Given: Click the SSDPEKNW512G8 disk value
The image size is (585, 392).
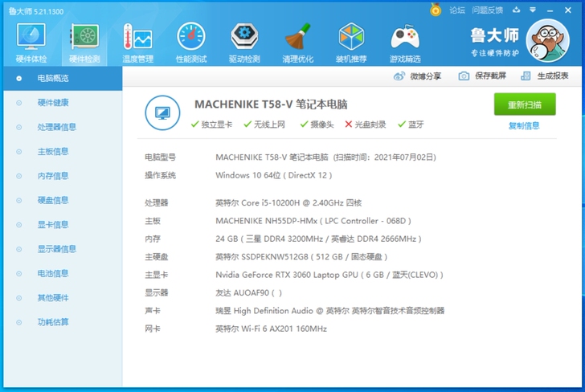Looking at the screenshot, I should (301, 256).
